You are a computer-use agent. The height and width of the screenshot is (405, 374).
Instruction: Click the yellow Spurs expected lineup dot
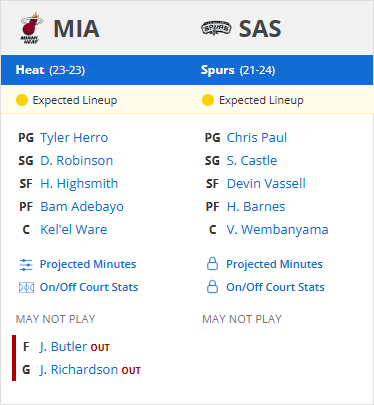(x=208, y=100)
